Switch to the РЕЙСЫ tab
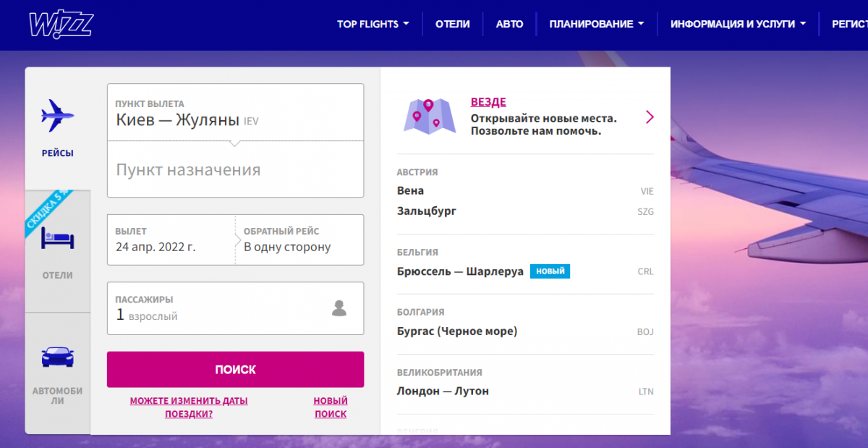868x448 pixels. click(57, 129)
